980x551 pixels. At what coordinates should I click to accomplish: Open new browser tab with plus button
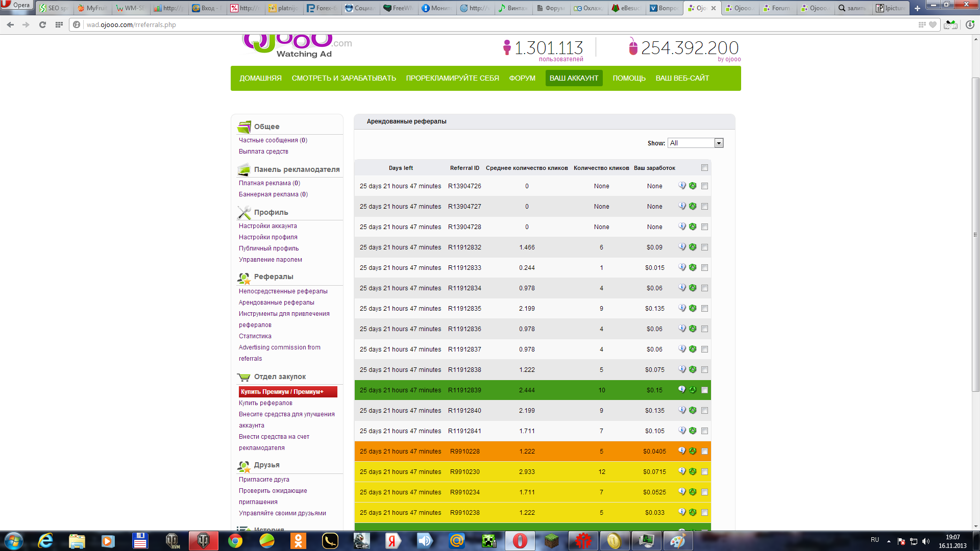point(917,8)
